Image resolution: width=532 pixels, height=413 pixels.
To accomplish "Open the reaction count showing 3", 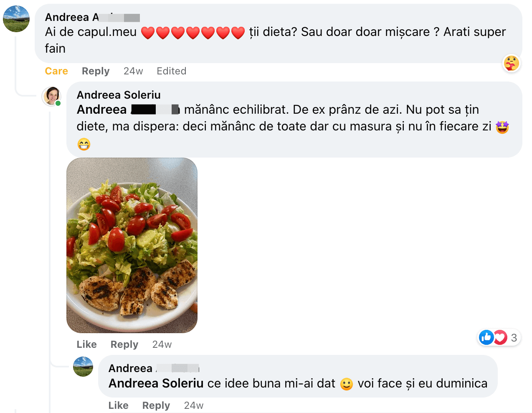I will click(x=514, y=337).
